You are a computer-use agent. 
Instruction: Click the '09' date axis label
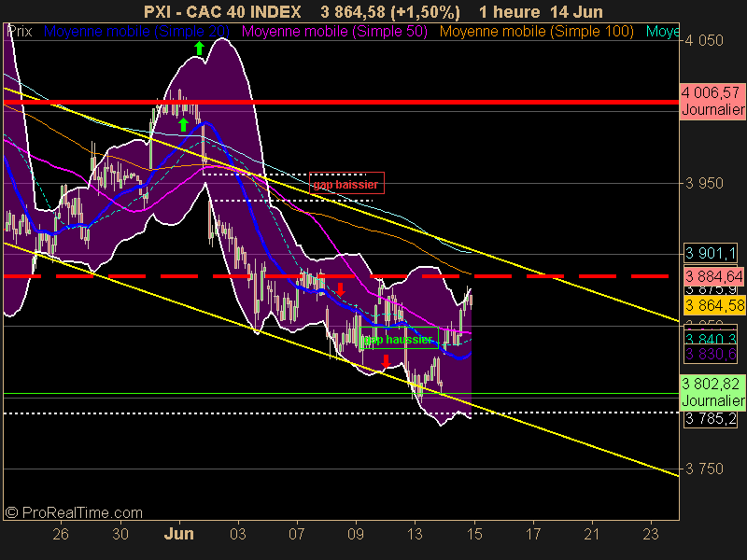pyautogui.click(x=356, y=534)
